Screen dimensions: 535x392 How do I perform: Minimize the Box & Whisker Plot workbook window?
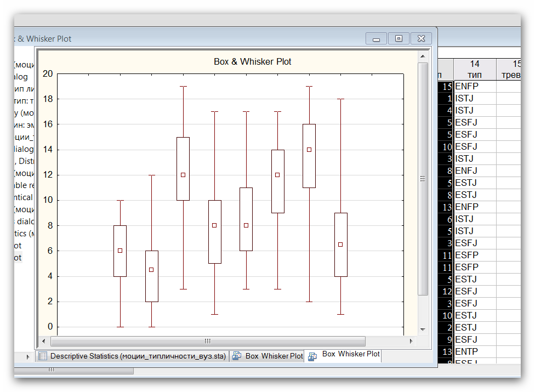pyautogui.click(x=376, y=38)
